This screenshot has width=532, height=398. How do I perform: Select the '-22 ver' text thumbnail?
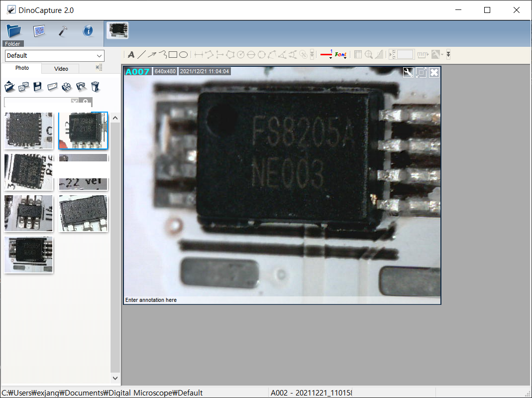click(x=83, y=172)
